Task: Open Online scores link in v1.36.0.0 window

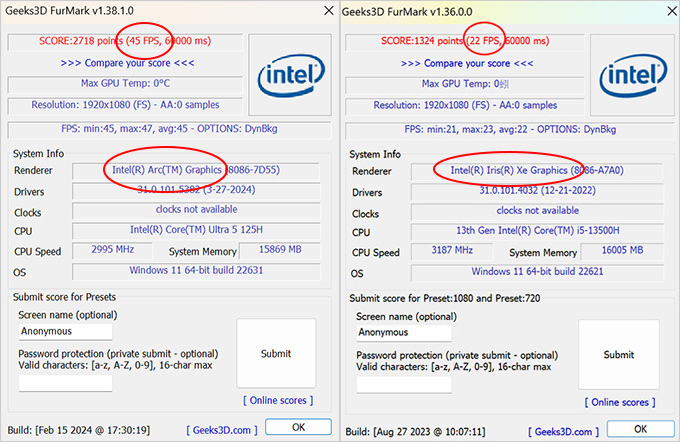Action: (x=620, y=402)
